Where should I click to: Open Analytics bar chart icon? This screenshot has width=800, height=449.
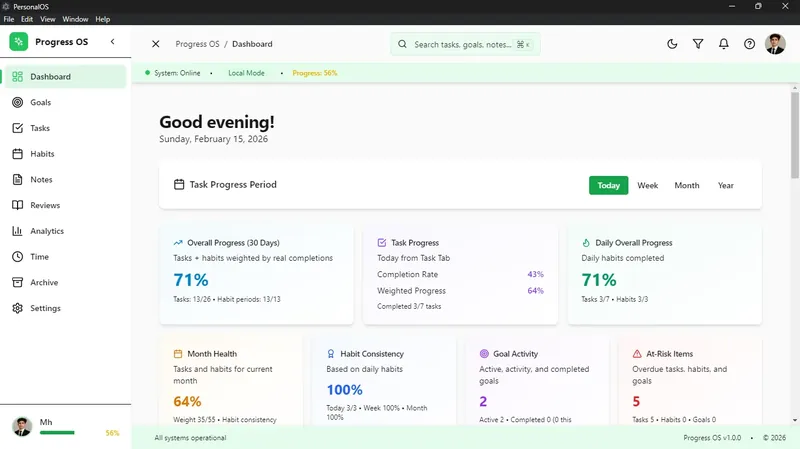click(x=17, y=231)
